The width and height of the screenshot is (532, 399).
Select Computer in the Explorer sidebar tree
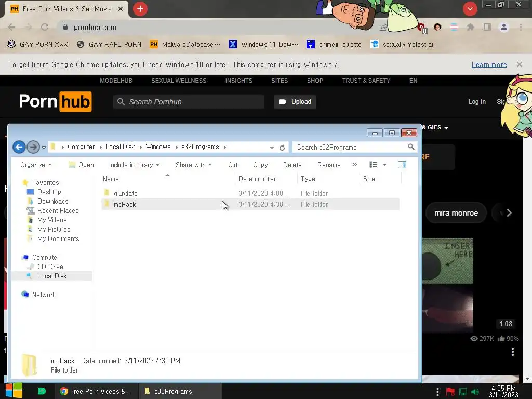[x=46, y=258]
